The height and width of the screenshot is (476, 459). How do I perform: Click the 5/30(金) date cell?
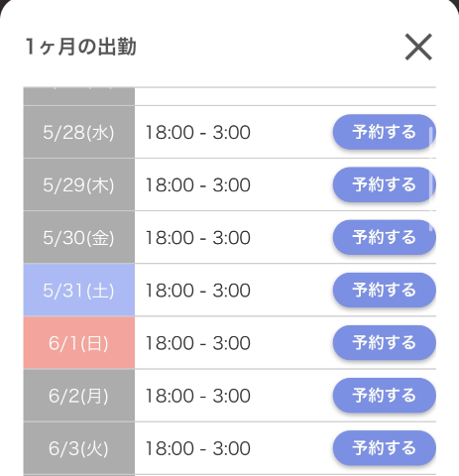click(x=79, y=237)
